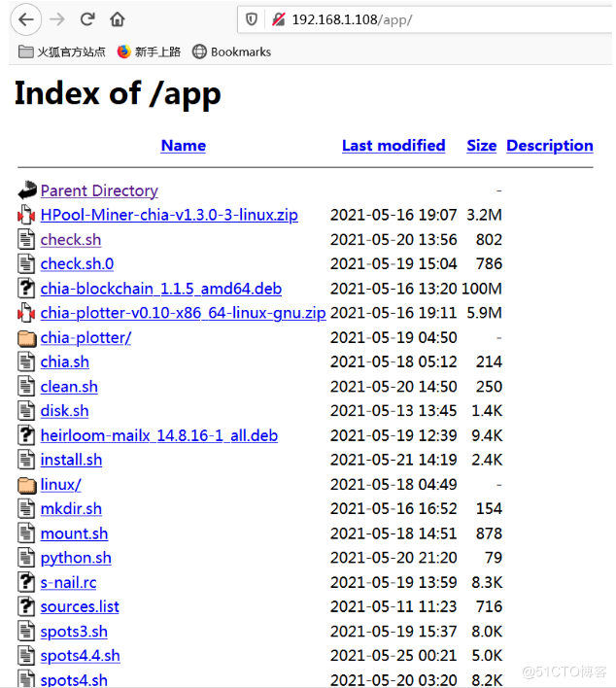Download heirloom-mailx_14.8.16-1_all.deb

[x=158, y=435]
